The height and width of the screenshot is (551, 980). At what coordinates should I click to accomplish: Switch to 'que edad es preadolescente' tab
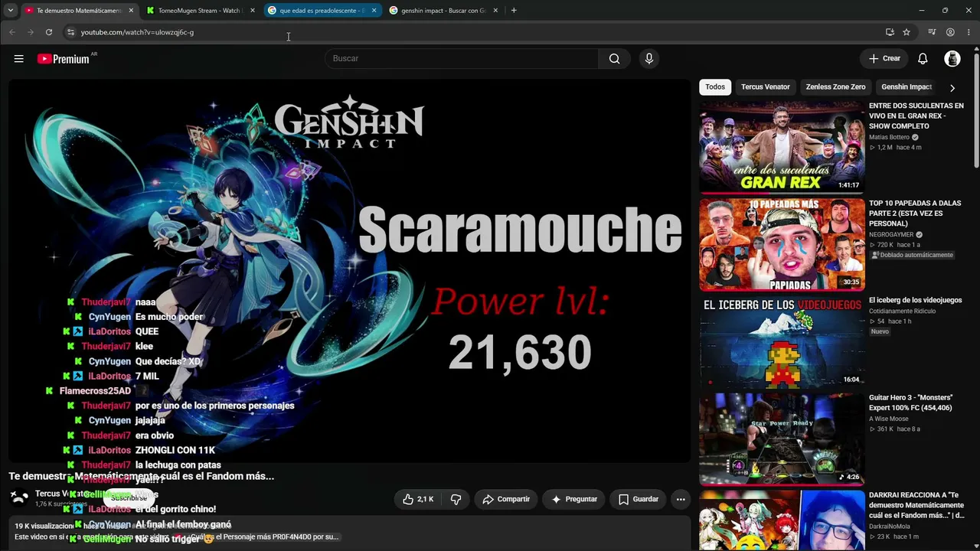coord(322,11)
